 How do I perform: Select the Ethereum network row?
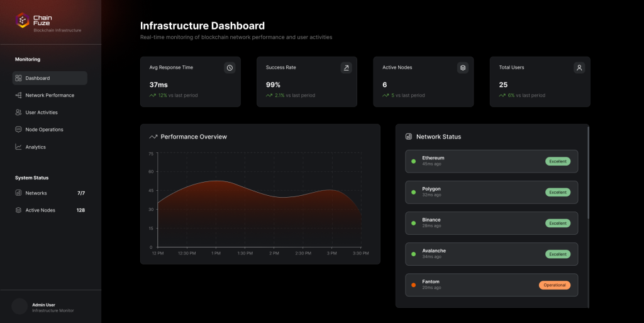[x=478, y=161]
